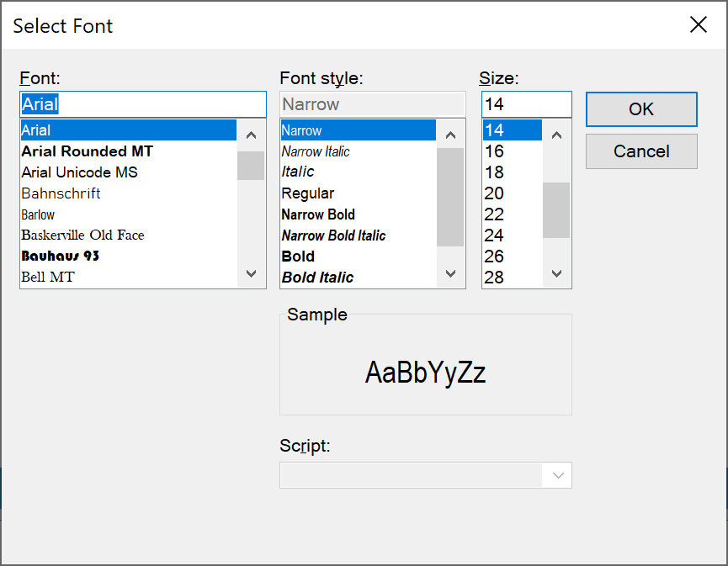Confirm font selection with OK
The image size is (728, 566).
tap(641, 109)
